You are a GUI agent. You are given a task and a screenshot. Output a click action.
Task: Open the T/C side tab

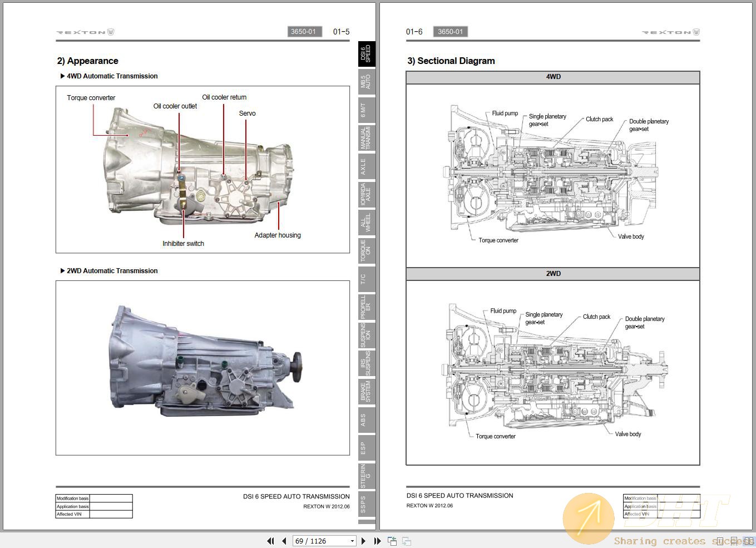tap(367, 279)
